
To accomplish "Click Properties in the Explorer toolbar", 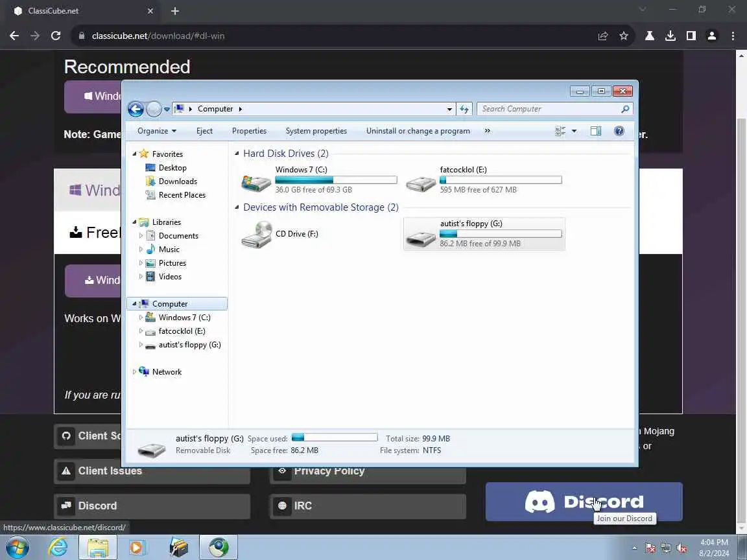I will (249, 131).
